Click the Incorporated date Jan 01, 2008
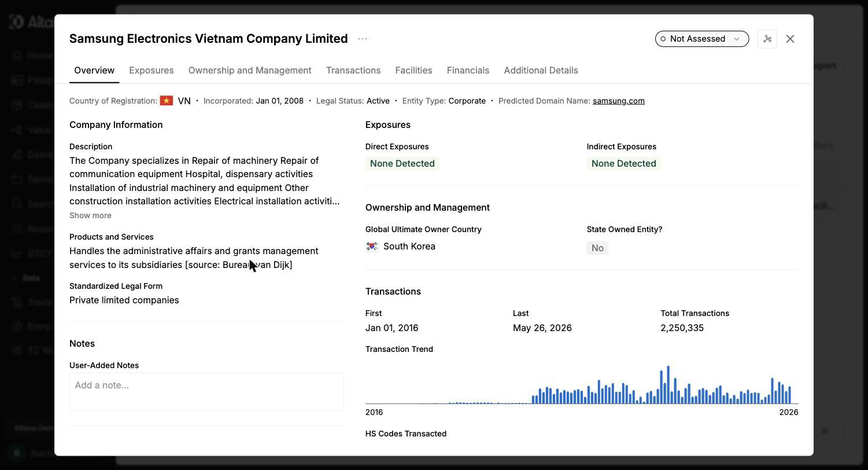 [x=279, y=101]
